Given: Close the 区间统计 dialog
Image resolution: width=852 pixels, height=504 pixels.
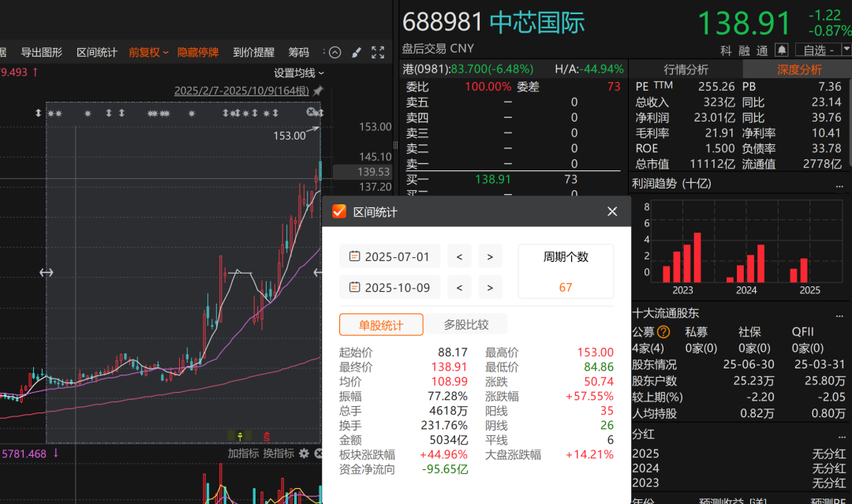Looking at the screenshot, I should click(612, 211).
